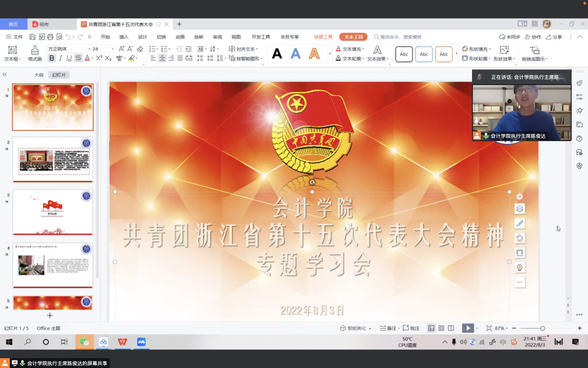The width and height of the screenshot is (588, 368).
Task: Select the orange outlined A text style preset
Action: 314,53
